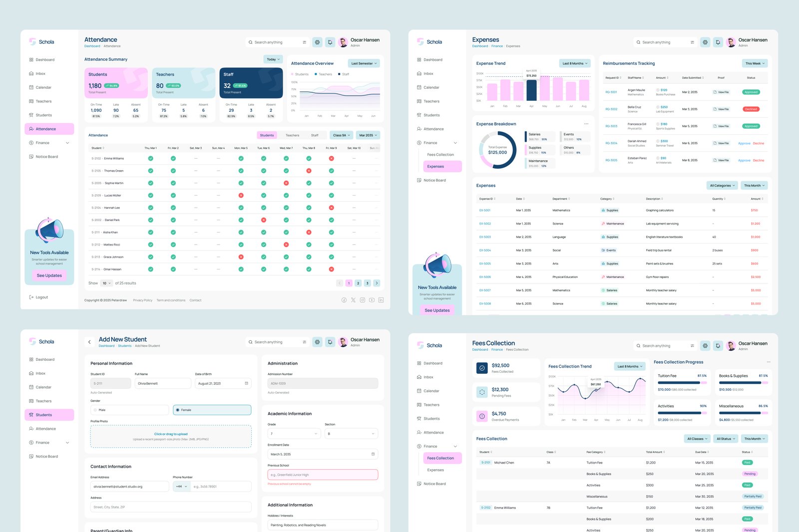Select Fees Collection under the Finance menu
This screenshot has height=532, width=799.
(x=441, y=458)
